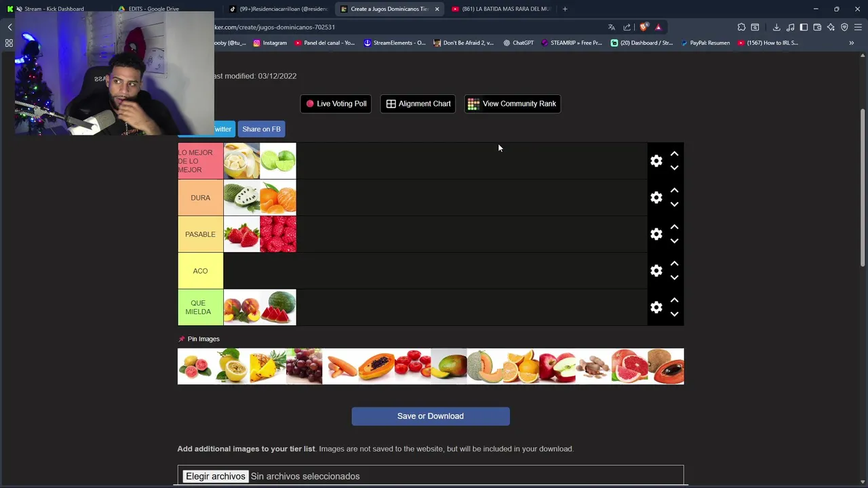This screenshot has height=488, width=868.
Task: Toggle browser sidebar panel icon
Action: click(804, 27)
